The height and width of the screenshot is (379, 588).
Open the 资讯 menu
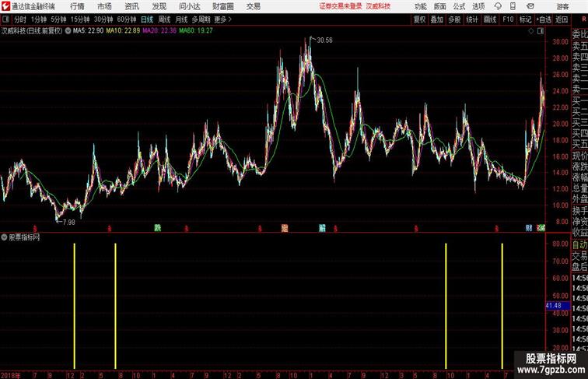[x=132, y=6]
